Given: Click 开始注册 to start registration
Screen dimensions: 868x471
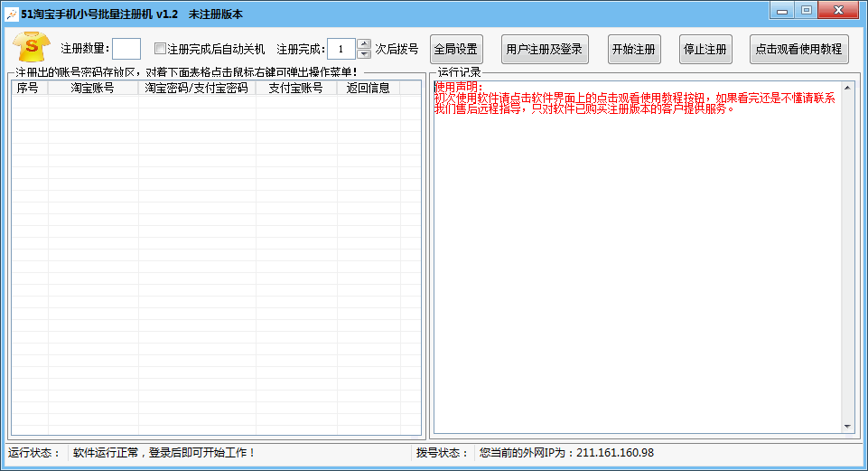Looking at the screenshot, I should [634, 50].
